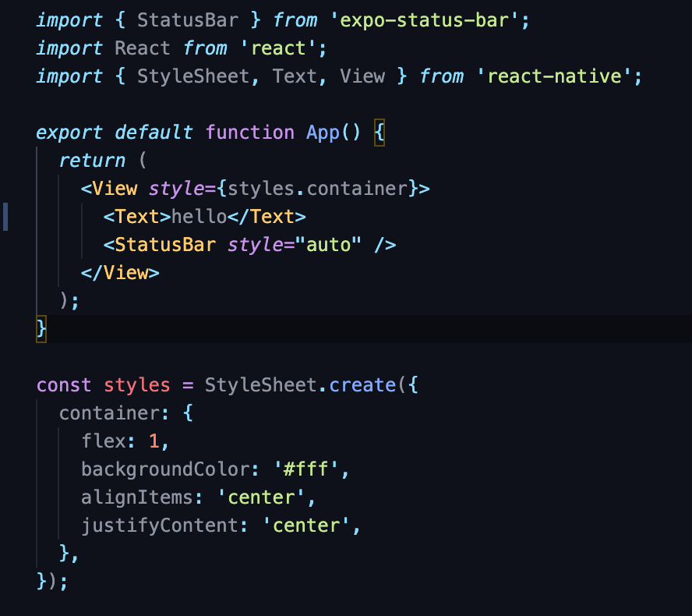Click the 'return' keyword
Viewport: 692px width, 616px height.
click(92, 161)
